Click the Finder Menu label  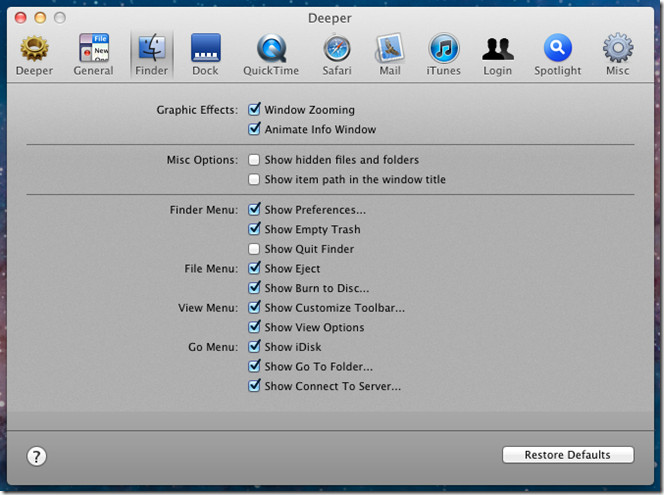[204, 210]
